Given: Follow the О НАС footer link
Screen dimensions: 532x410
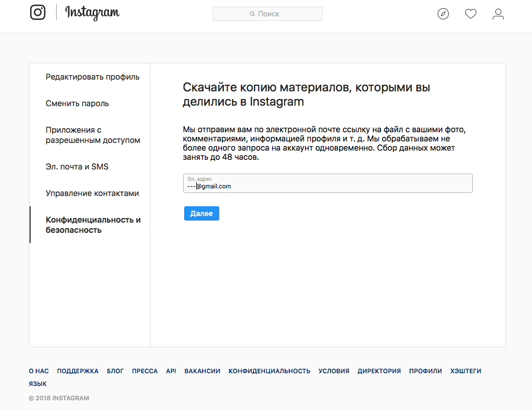Looking at the screenshot, I should (x=39, y=371).
